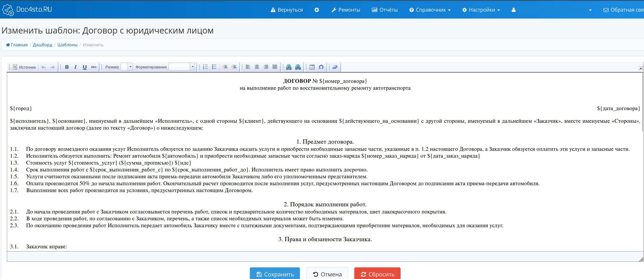Screen dimensions: 644x279
Task: Center-align the selected text
Action: pyautogui.click(x=257, y=67)
